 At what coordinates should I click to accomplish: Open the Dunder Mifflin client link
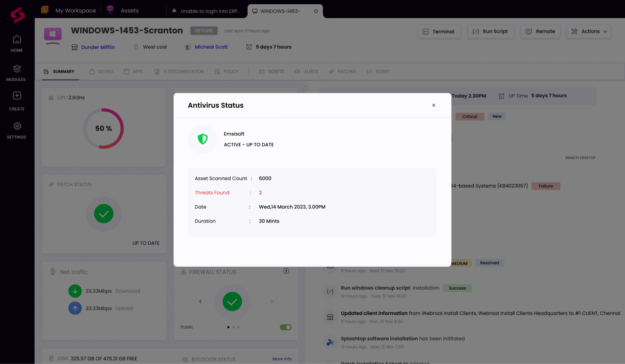click(98, 47)
